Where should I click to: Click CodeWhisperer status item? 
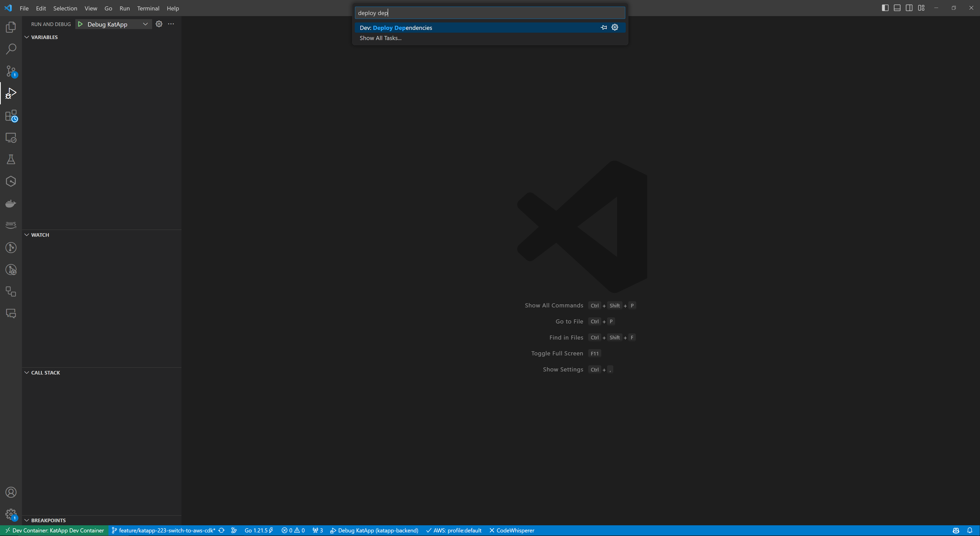click(512, 530)
